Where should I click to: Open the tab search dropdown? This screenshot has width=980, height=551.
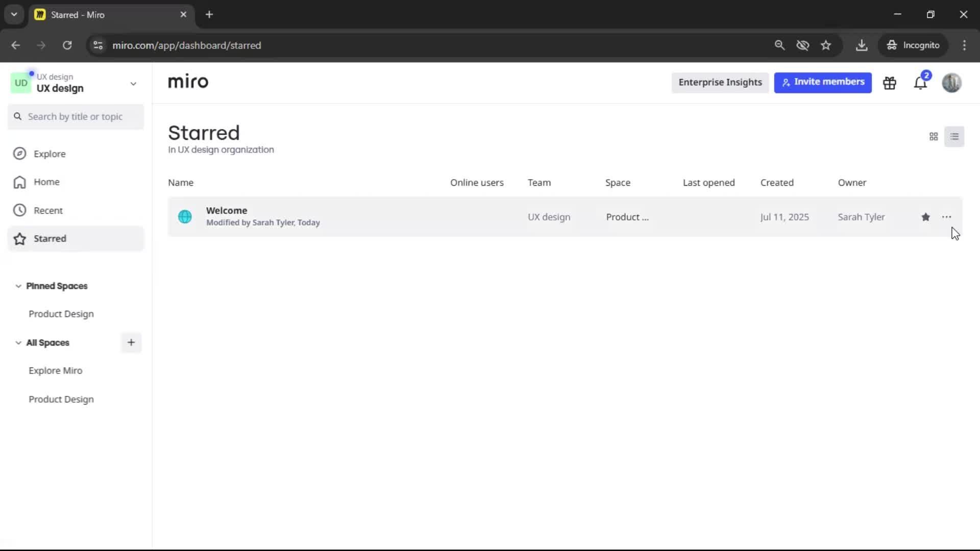point(14,15)
